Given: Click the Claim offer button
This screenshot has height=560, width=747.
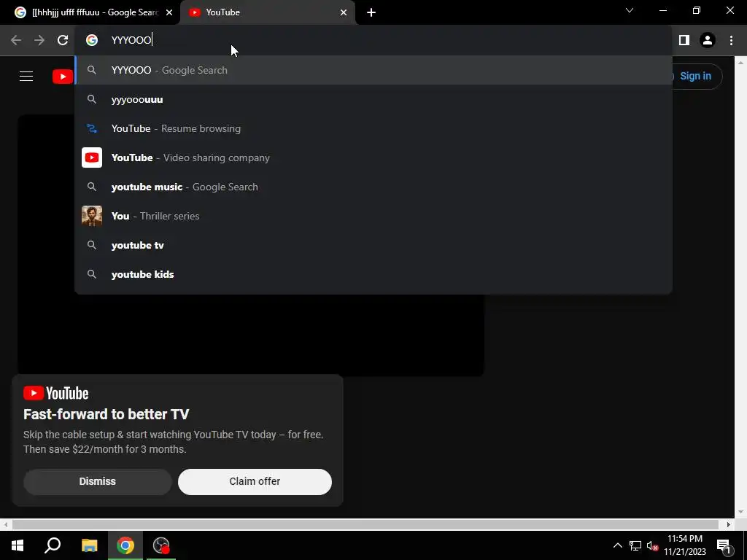Looking at the screenshot, I should pos(255,481).
